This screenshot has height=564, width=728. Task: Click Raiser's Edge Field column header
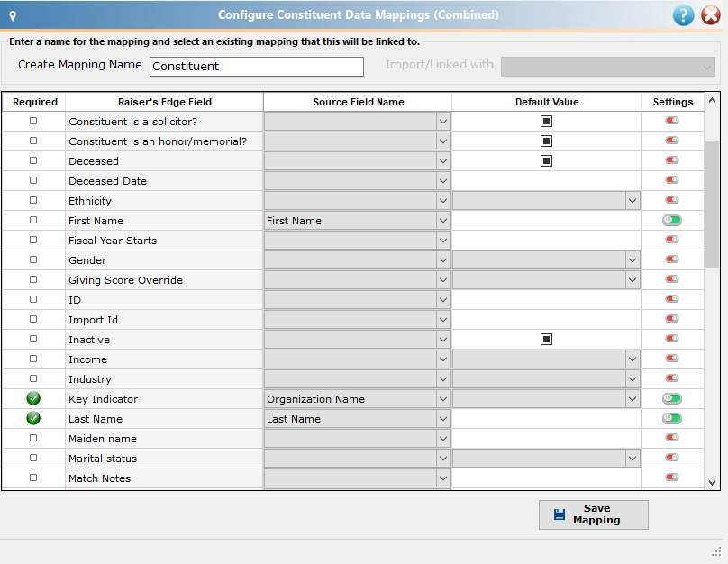point(164,102)
